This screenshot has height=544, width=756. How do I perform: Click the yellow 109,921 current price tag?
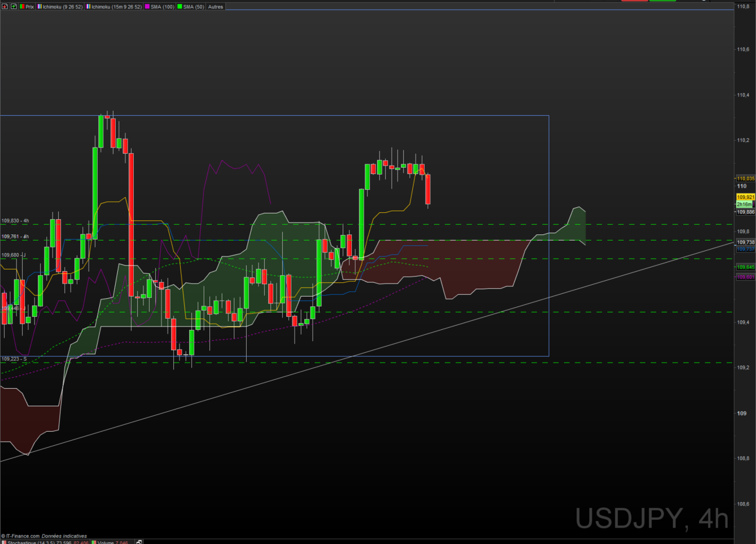tap(745, 197)
